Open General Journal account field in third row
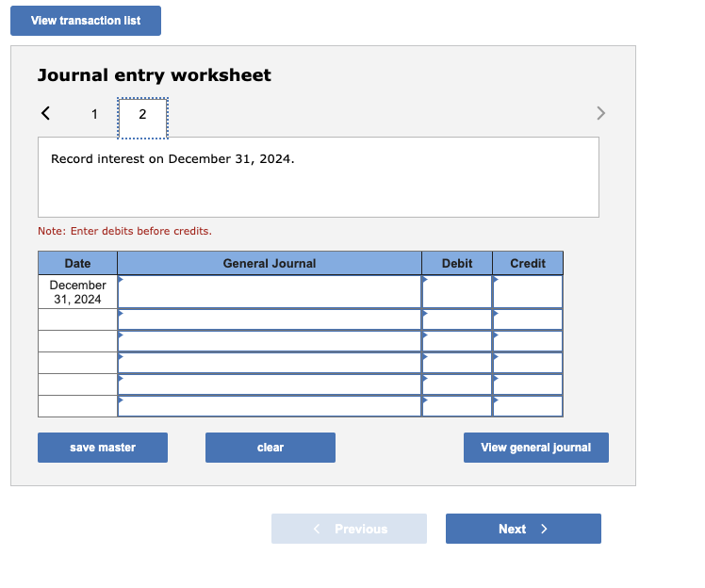 click(270, 341)
